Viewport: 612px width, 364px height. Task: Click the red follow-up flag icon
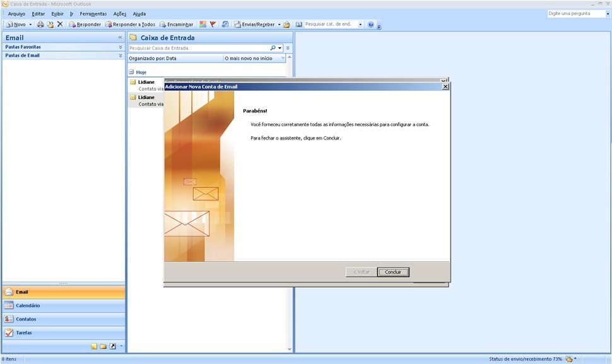coord(213,25)
